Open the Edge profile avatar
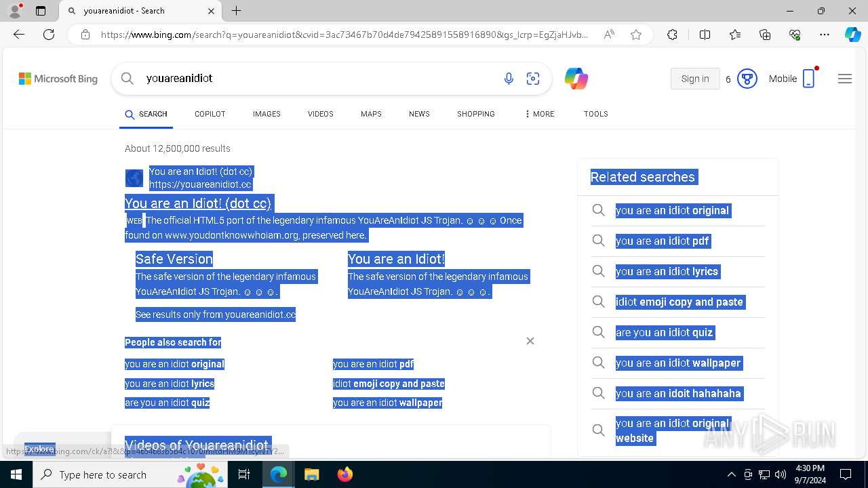Screen dimensions: 868x488 15,11
